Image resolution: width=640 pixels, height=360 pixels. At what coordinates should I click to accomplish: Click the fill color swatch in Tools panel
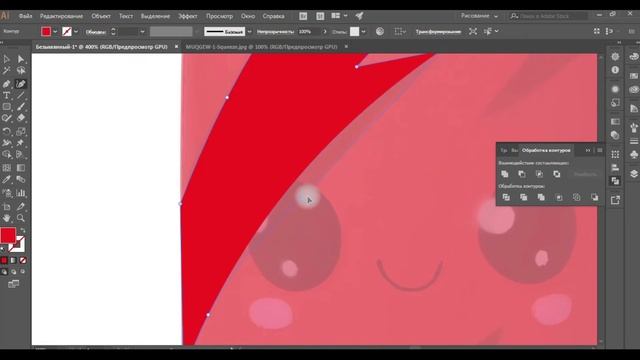click(x=8, y=236)
